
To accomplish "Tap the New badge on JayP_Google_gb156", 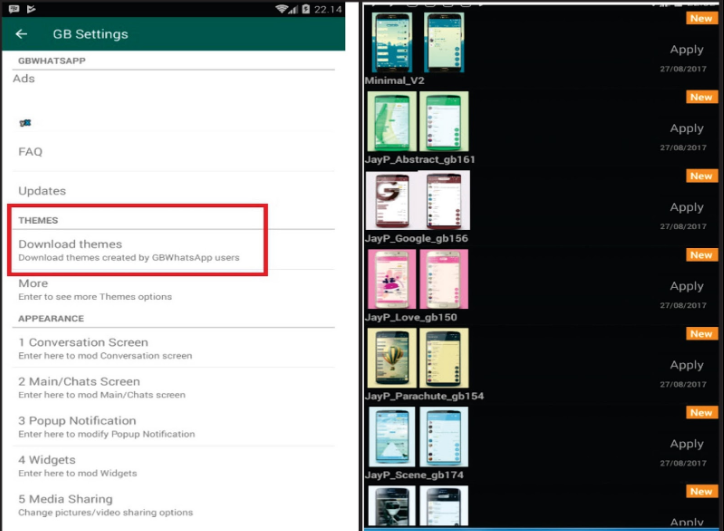I will [701, 176].
